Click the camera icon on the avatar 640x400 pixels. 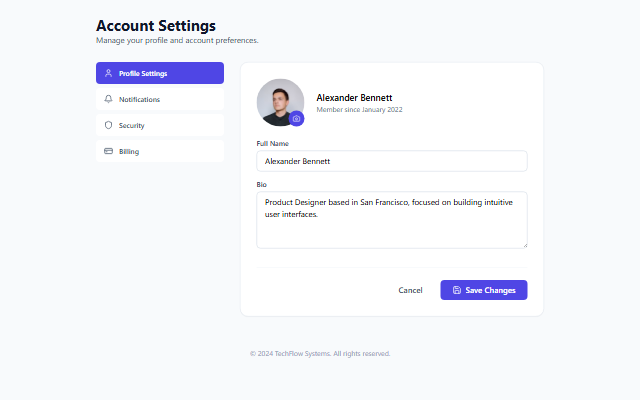coord(296,119)
